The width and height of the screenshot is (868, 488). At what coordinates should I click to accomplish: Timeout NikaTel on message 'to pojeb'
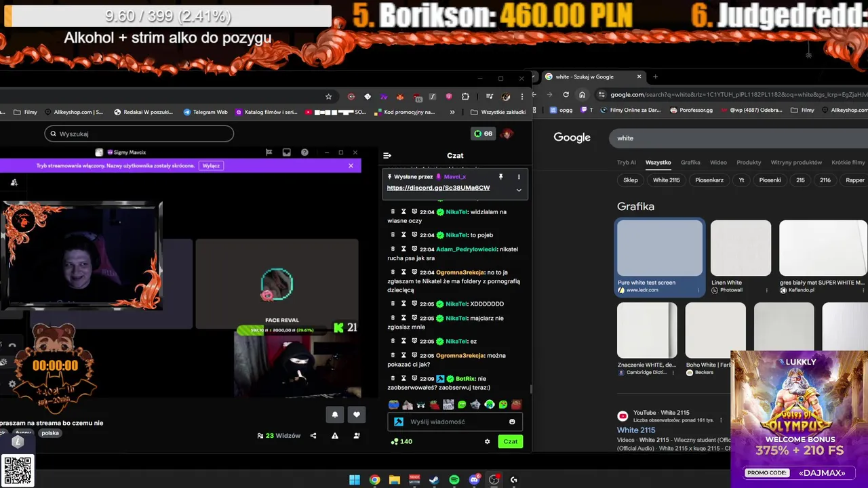click(x=403, y=235)
